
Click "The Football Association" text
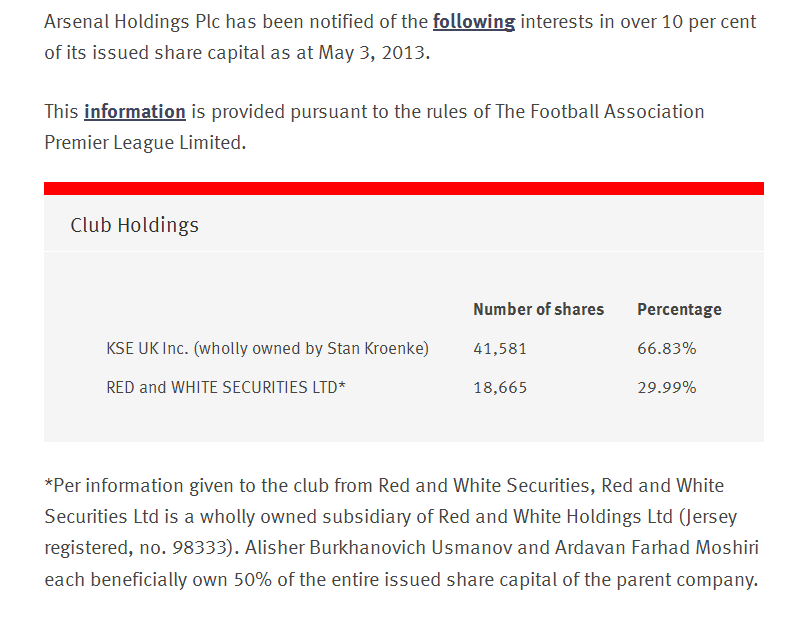pyautogui.click(x=599, y=111)
